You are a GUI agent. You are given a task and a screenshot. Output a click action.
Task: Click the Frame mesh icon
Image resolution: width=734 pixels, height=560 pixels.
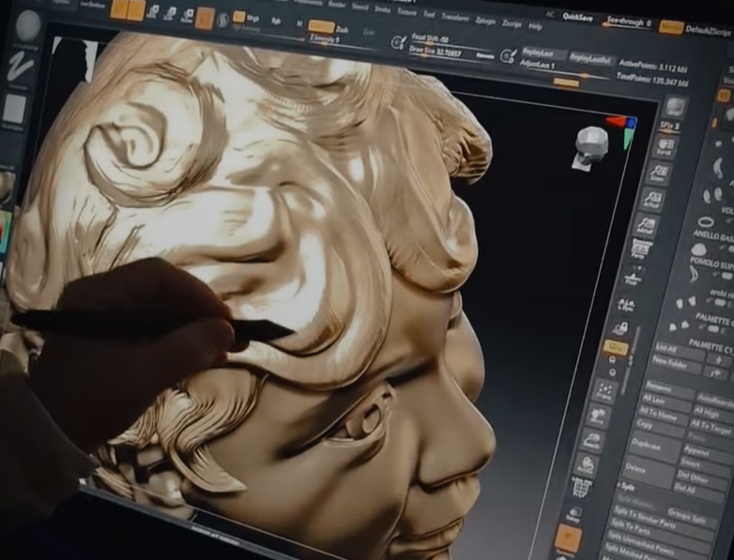click(x=603, y=390)
